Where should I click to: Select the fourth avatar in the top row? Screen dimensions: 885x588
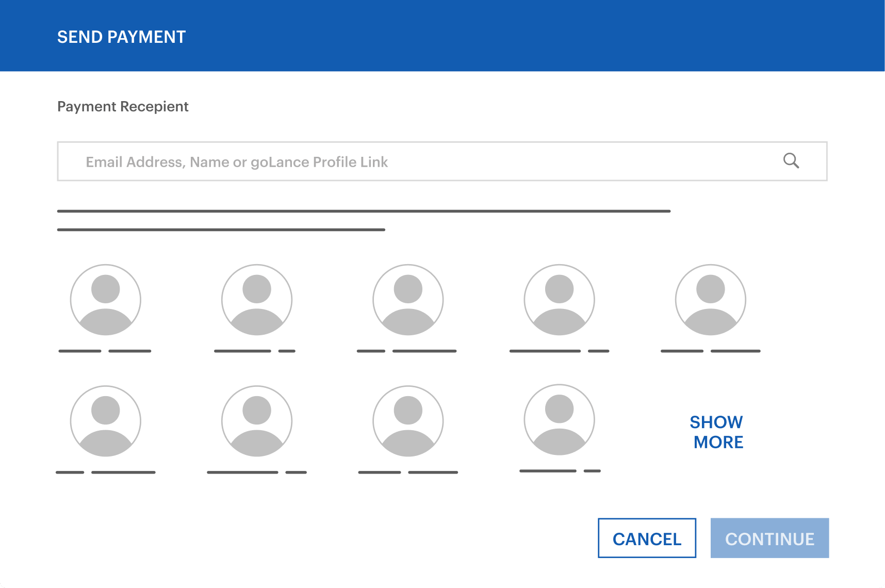click(559, 300)
